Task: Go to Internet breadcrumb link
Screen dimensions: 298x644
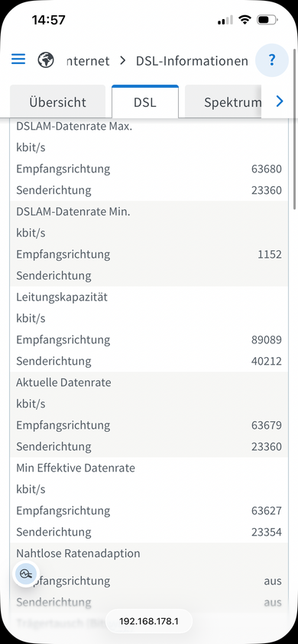Action: (88, 61)
